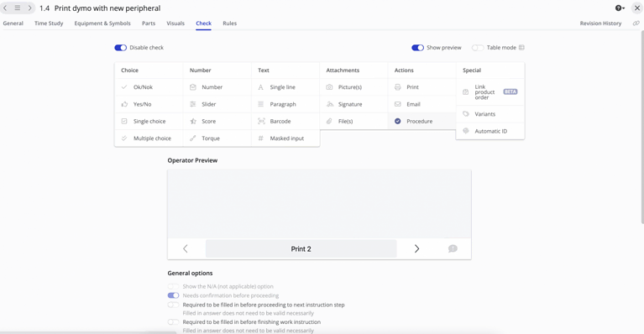Open the Parts tab

pos(149,23)
